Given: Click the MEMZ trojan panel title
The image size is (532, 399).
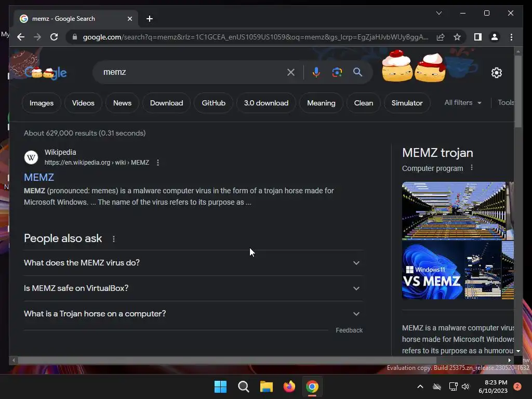Looking at the screenshot, I should coord(437,153).
